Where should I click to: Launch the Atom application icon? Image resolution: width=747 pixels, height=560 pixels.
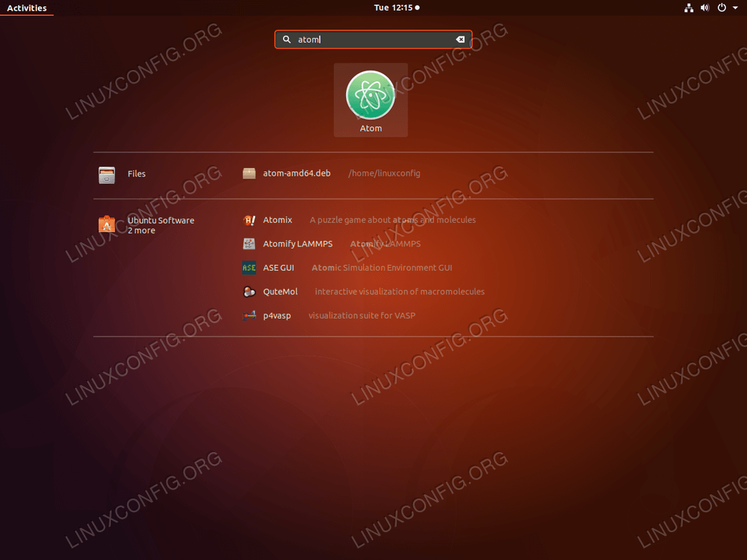click(x=370, y=95)
